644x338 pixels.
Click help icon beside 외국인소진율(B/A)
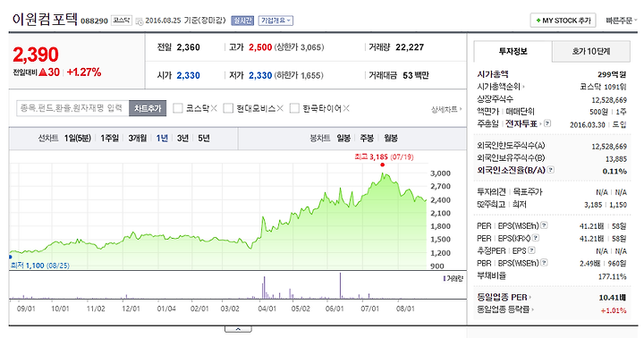pyautogui.click(x=551, y=170)
